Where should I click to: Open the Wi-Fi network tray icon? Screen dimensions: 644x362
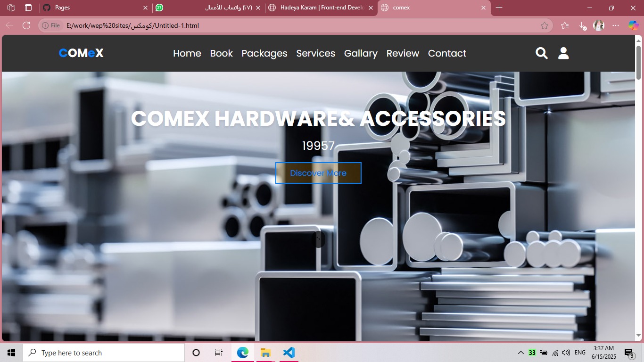coord(555,353)
